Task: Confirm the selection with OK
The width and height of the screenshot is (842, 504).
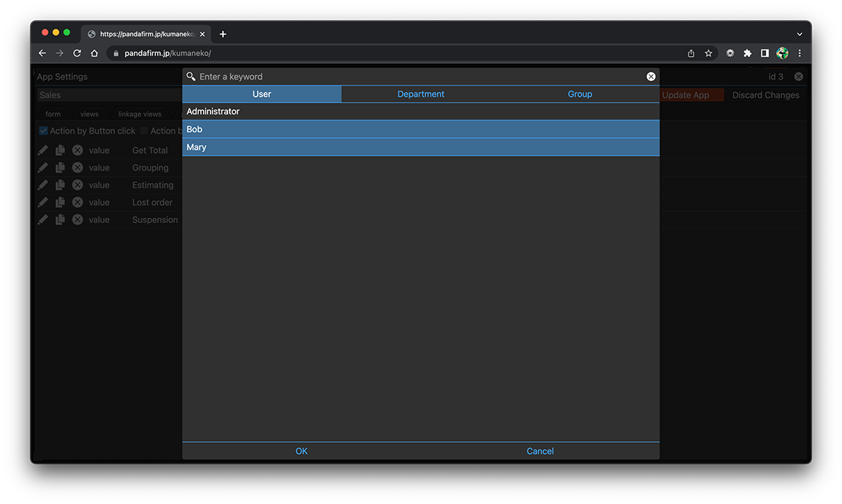Action: [301, 451]
